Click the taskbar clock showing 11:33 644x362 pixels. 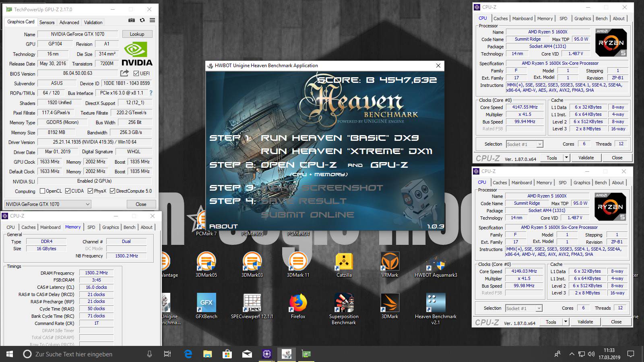[x=609, y=354]
